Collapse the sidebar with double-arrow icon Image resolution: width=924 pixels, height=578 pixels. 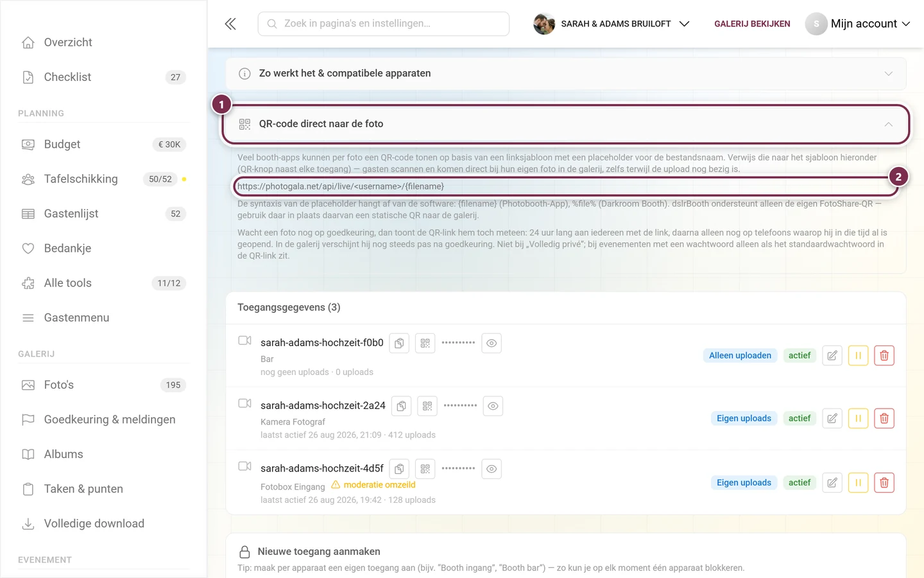pyautogui.click(x=230, y=24)
